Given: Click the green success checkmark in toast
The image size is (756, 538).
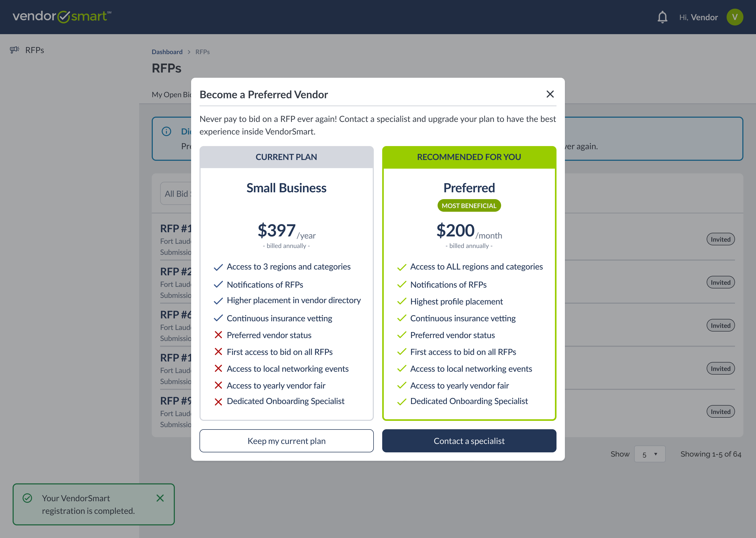Looking at the screenshot, I should point(27,498).
